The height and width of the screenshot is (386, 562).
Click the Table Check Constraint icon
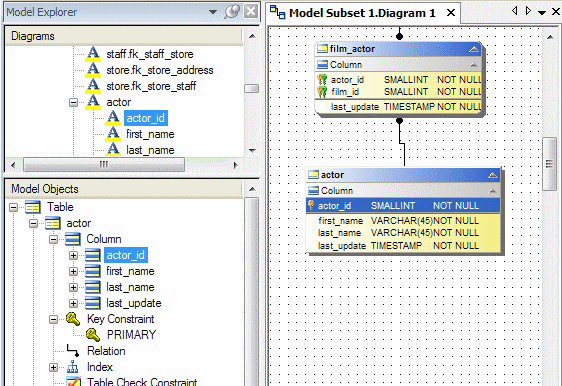(73, 381)
